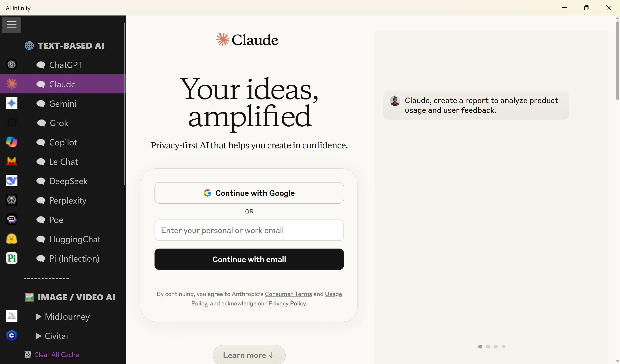This screenshot has width=620, height=364.
Task: Click the Civitai logo icon
Action: click(12, 336)
